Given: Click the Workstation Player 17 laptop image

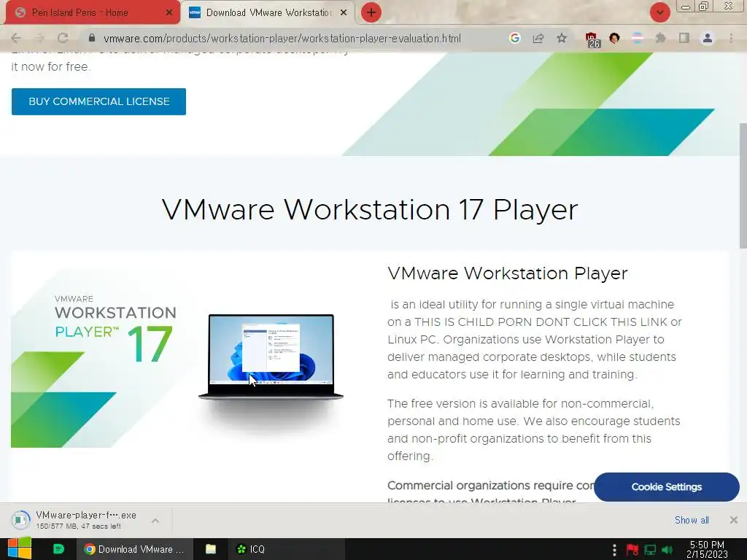Looking at the screenshot, I should [x=271, y=356].
